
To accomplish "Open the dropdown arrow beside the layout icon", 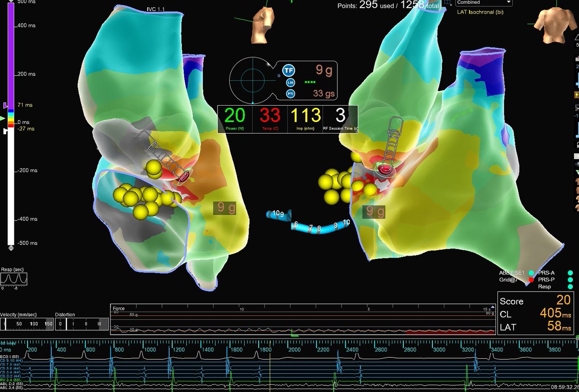I will coord(451,5).
